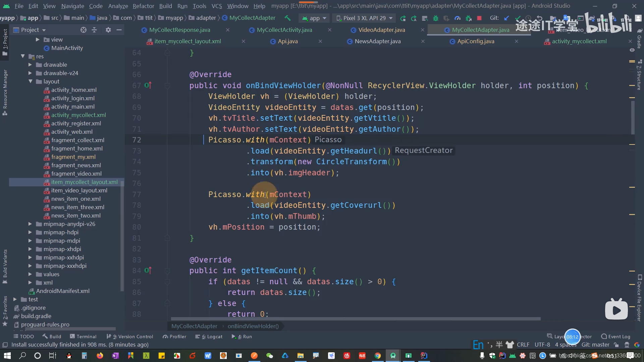Screen dimensions: 644x362
Task: Open the Event Log
Action: (616, 337)
